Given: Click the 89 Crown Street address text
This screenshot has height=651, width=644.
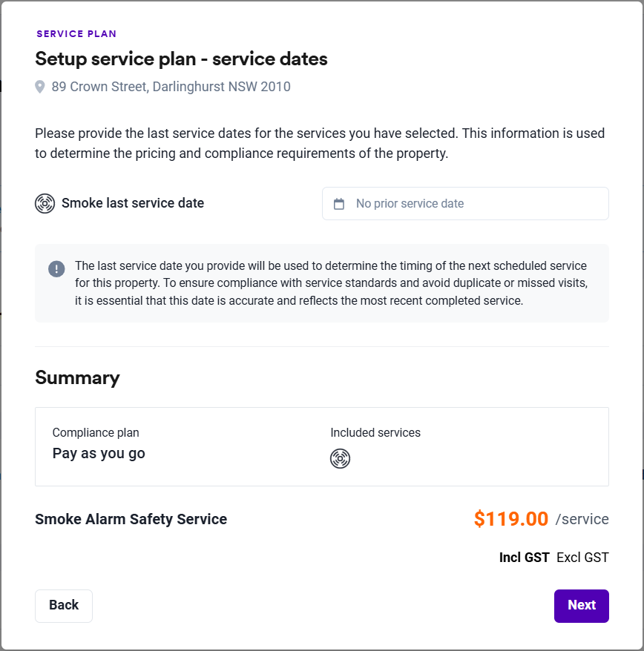Looking at the screenshot, I should (x=171, y=87).
